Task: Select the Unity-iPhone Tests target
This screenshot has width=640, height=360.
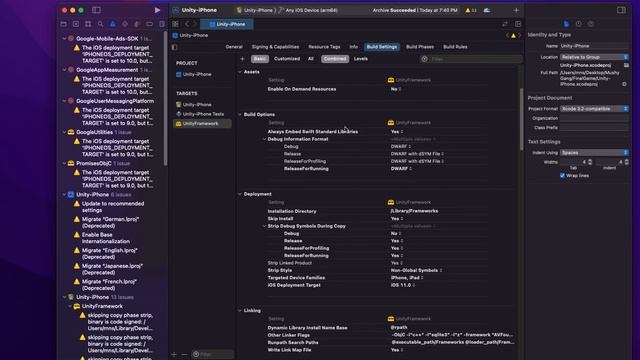Action: [203, 114]
